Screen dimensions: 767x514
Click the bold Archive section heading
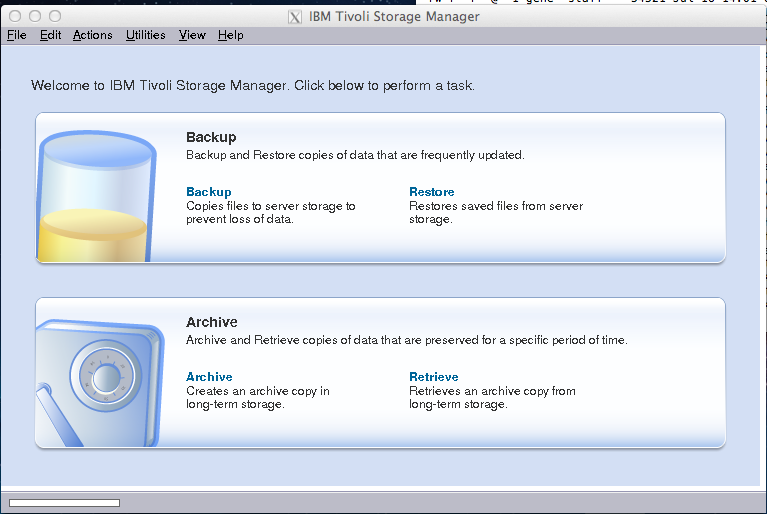click(212, 322)
